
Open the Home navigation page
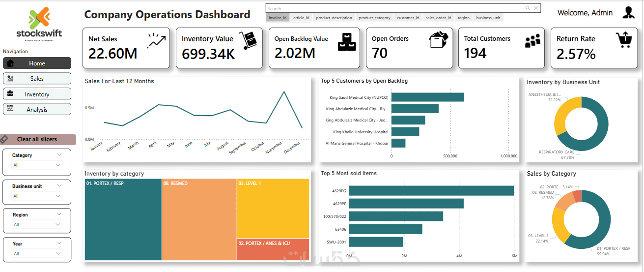[37, 63]
